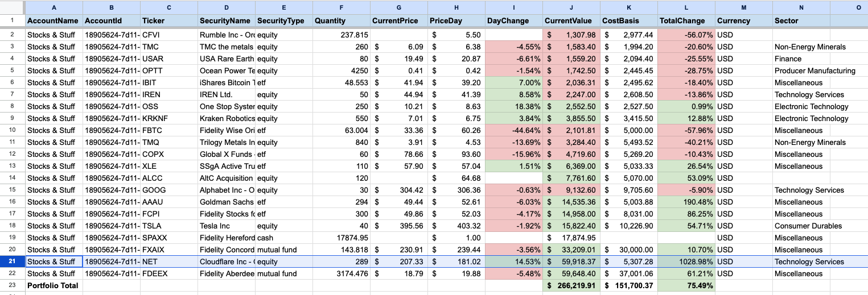Viewport: 868px width, 295px height.
Task: Select the NET ticker cell
Action: 169,261
